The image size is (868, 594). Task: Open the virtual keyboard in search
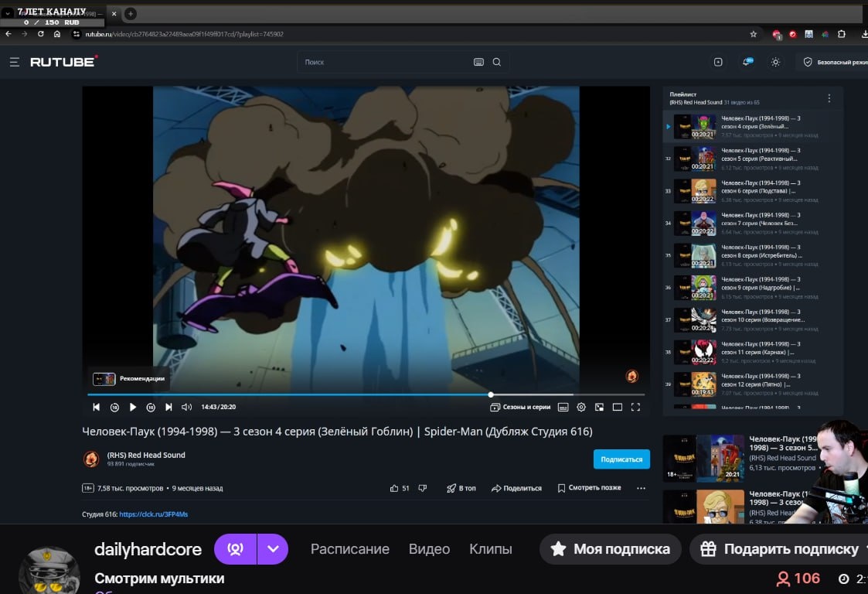coord(479,62)
